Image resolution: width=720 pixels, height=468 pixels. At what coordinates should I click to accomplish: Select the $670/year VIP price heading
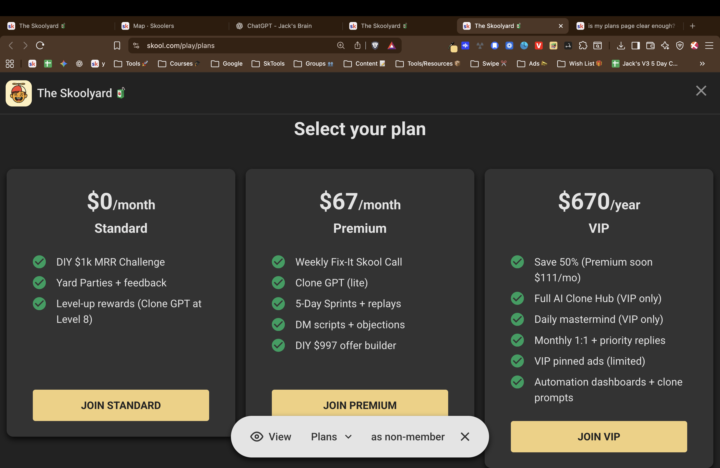[599, 202]
